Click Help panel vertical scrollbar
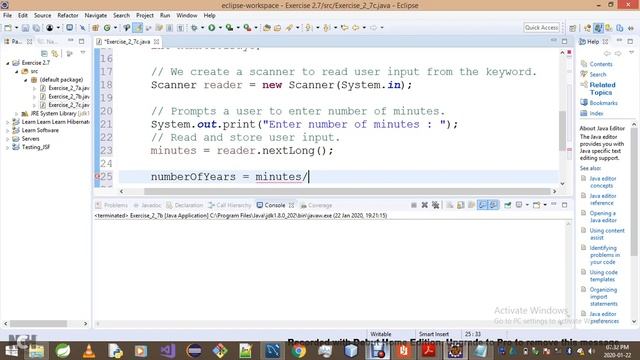The width and height of the screenshot is (640, 360). pos(633,192)
